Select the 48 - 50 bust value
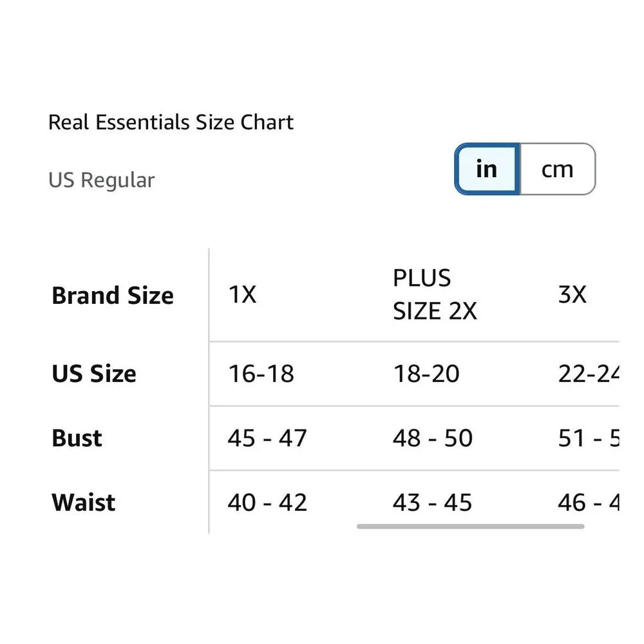This screenshot has height=644, width=644. pyautogui.click(x=433, y=438)
